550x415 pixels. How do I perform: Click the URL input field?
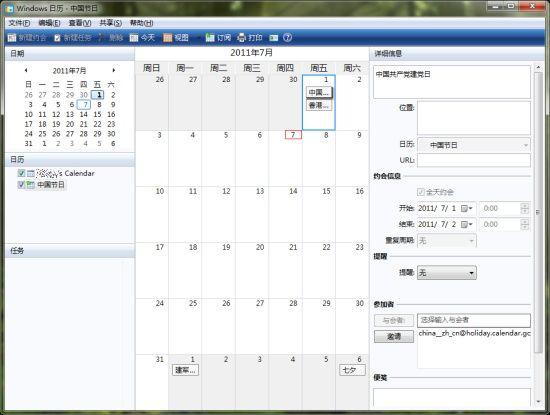474,160
